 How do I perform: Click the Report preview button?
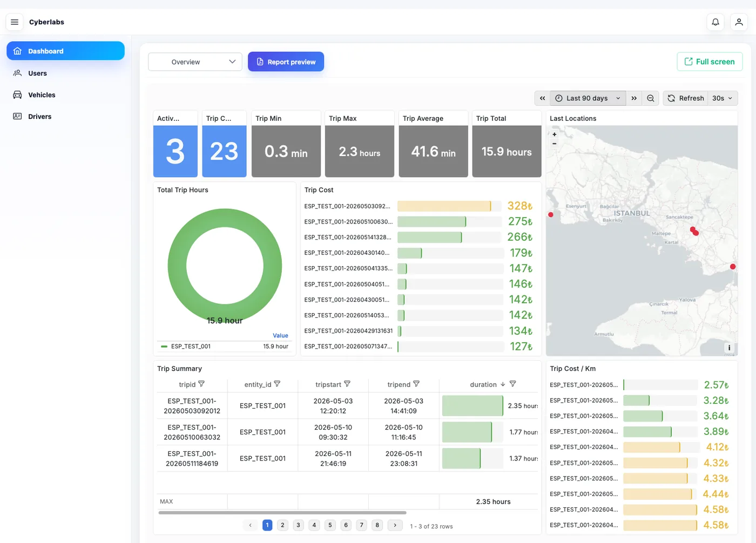tap(286, 62)
